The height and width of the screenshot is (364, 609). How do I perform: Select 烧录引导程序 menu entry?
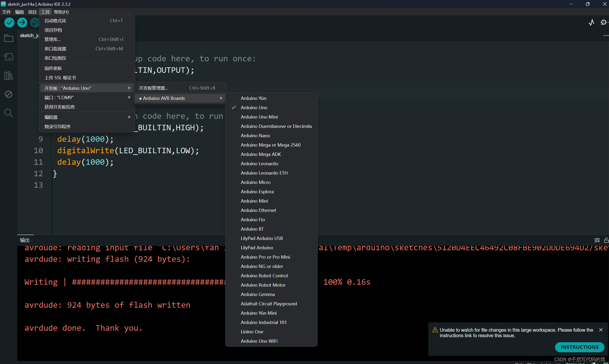(x=87, y=127)
